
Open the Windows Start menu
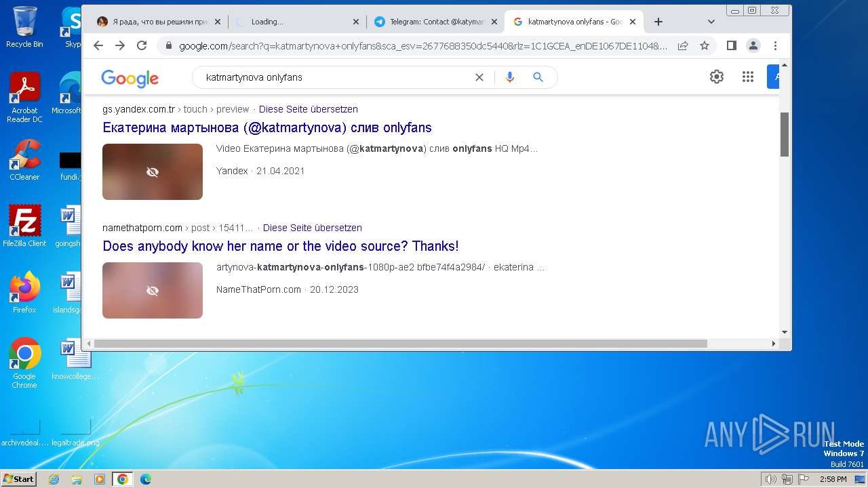click(x=19, y=479)
